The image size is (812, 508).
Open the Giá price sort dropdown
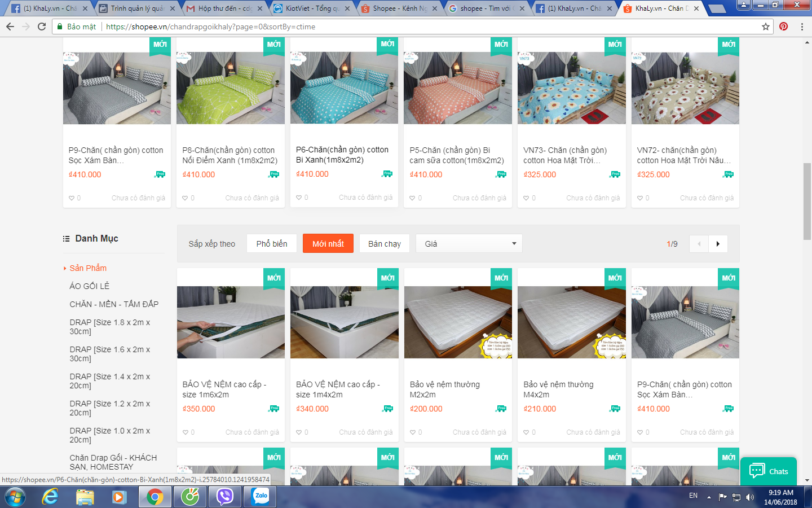click(x=469, y=244)
